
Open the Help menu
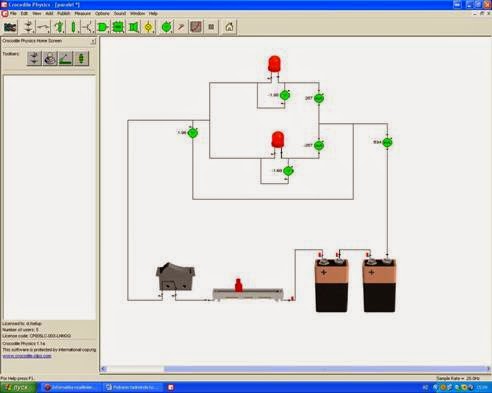coord(153,14)
